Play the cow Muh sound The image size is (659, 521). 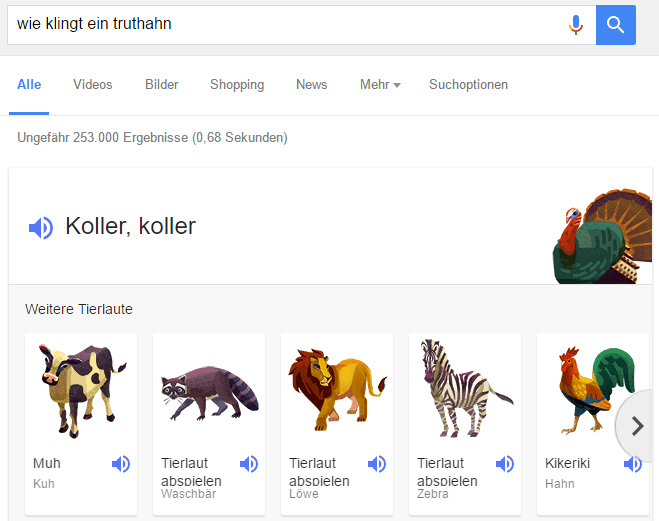121,464
